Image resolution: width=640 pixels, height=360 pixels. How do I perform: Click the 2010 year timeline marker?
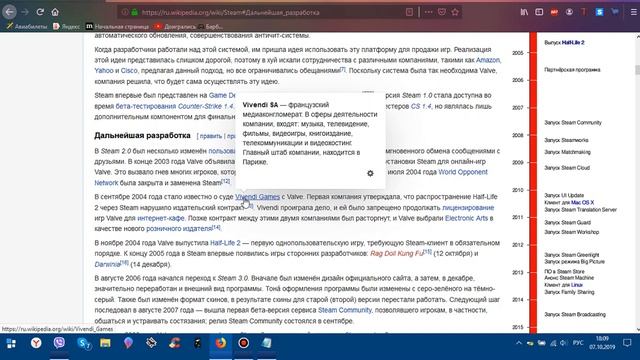(518, 190)
